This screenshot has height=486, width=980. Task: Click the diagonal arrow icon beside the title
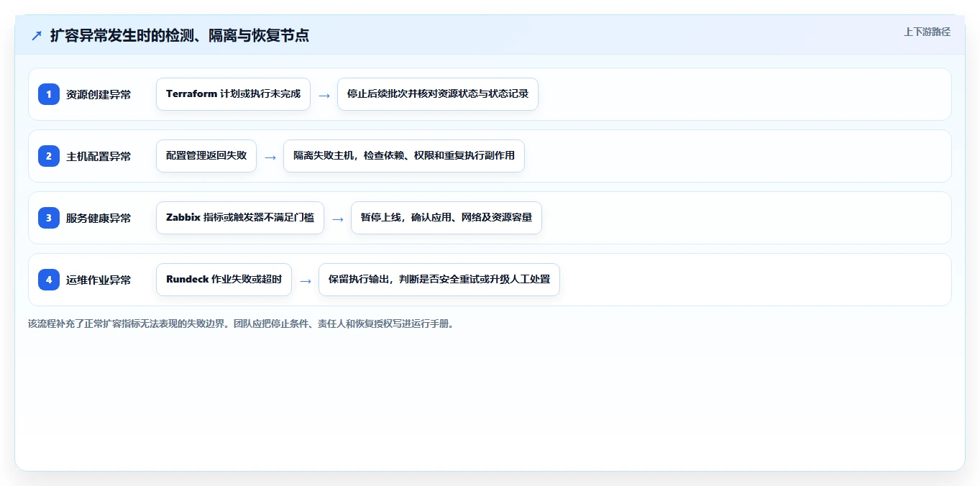37,35
